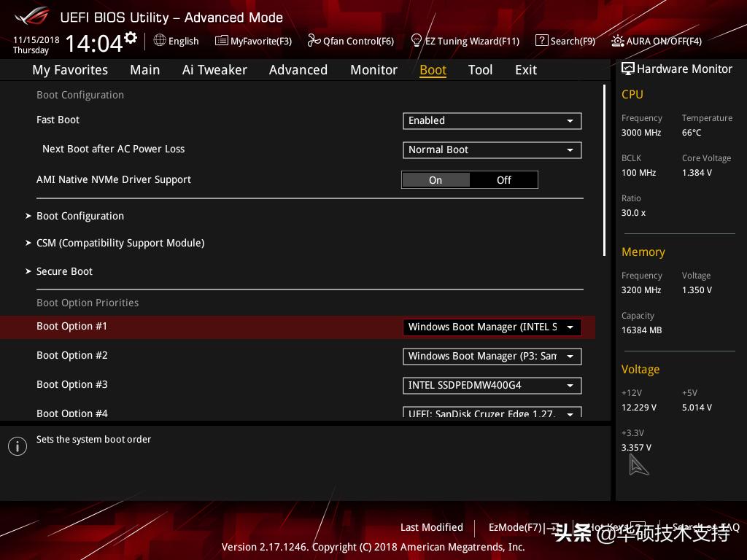The width and height of the screenshot is (747, 560).
Task: Open Boot Option #3 dropdown
Action: 492,385
